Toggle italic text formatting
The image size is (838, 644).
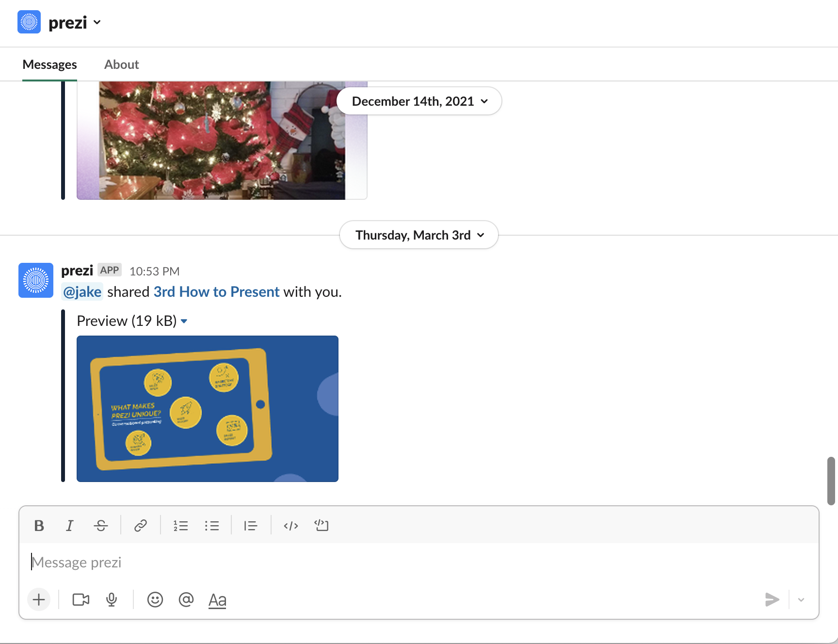[x=70, y=526]
